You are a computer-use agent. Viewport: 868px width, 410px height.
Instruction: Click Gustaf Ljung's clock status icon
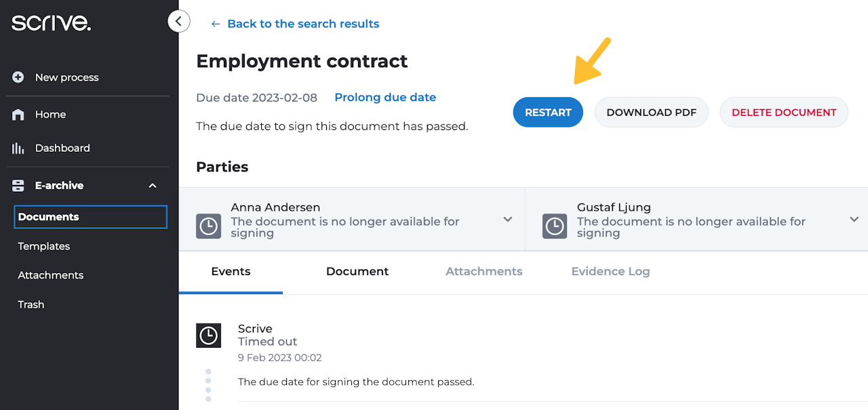[555, 226]
